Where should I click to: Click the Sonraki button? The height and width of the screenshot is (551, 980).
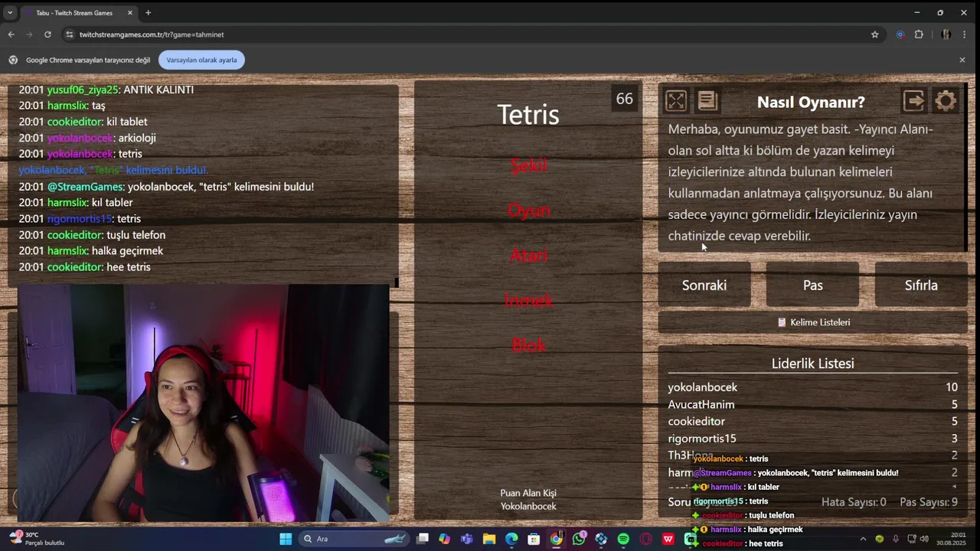point(704,285)
